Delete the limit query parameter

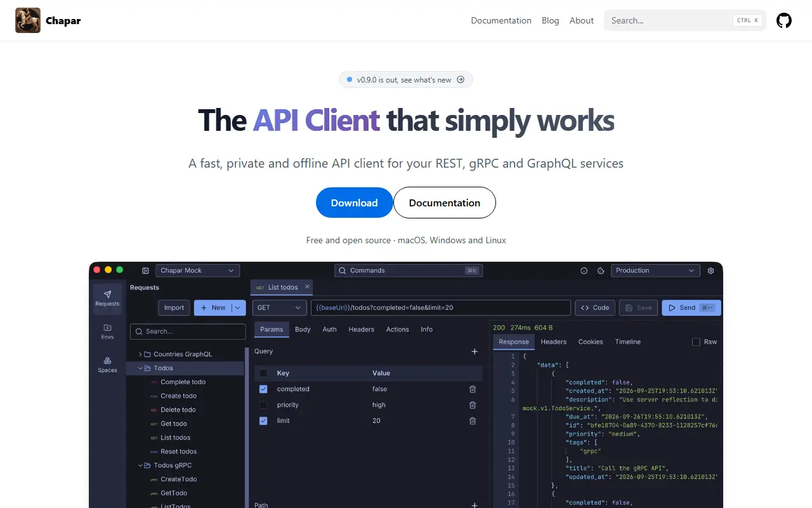[472, 421]
